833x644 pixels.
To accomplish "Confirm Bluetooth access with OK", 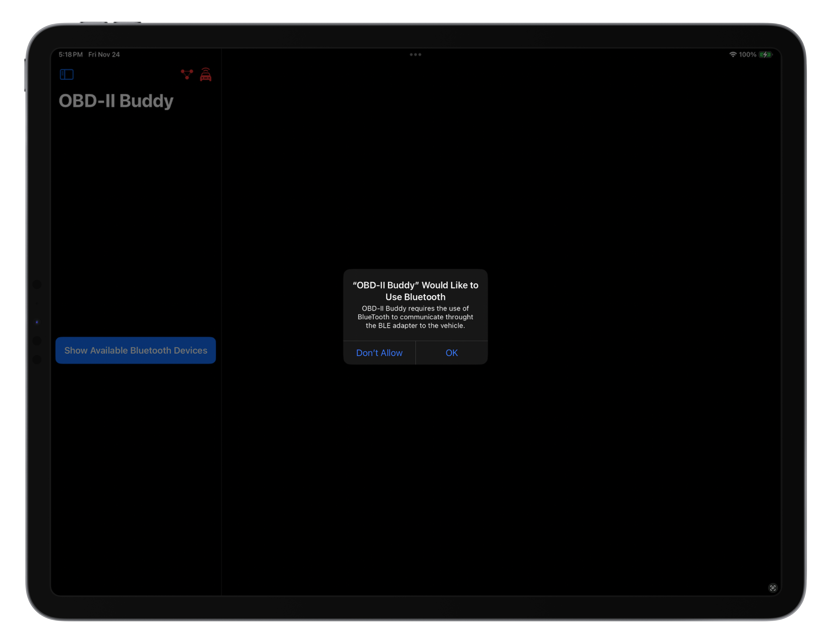I will tap(452, 353).
